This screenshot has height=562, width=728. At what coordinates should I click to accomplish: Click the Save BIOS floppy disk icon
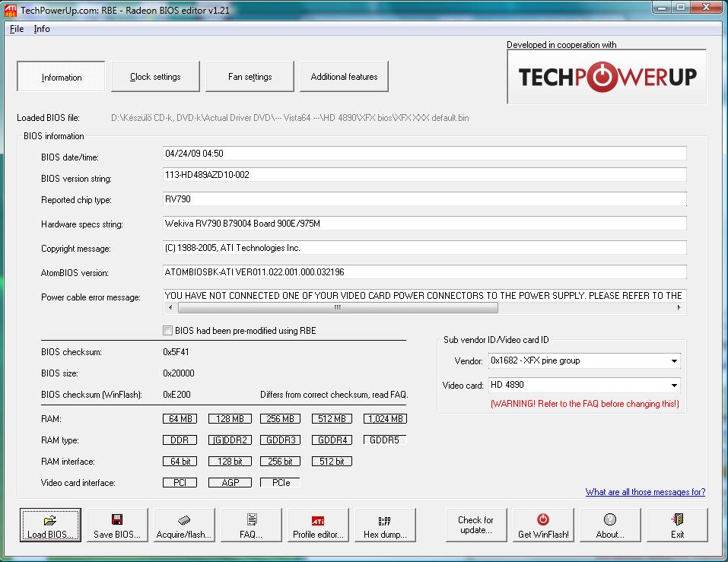click(117, 519)
